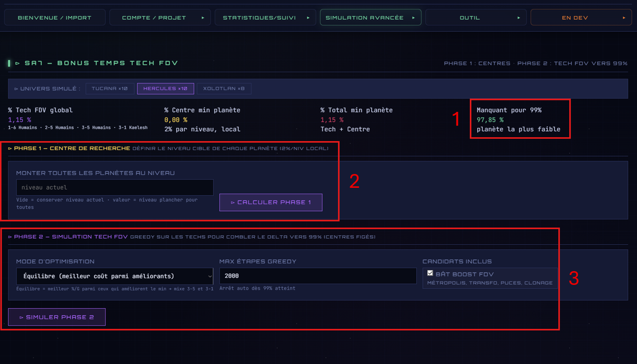
Task: Click the Phase 2 – Simulation Tech FDV header
Action: pos(68,237)
